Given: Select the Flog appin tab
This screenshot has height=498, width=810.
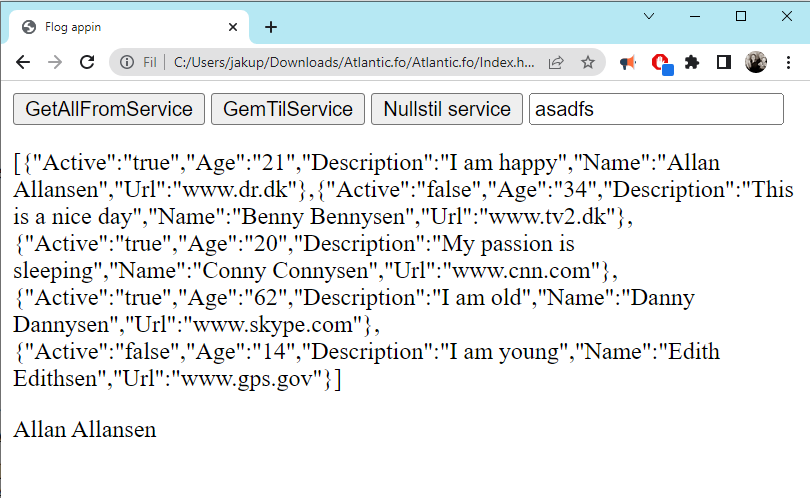Looking at the screenshot, I should 129,27.
